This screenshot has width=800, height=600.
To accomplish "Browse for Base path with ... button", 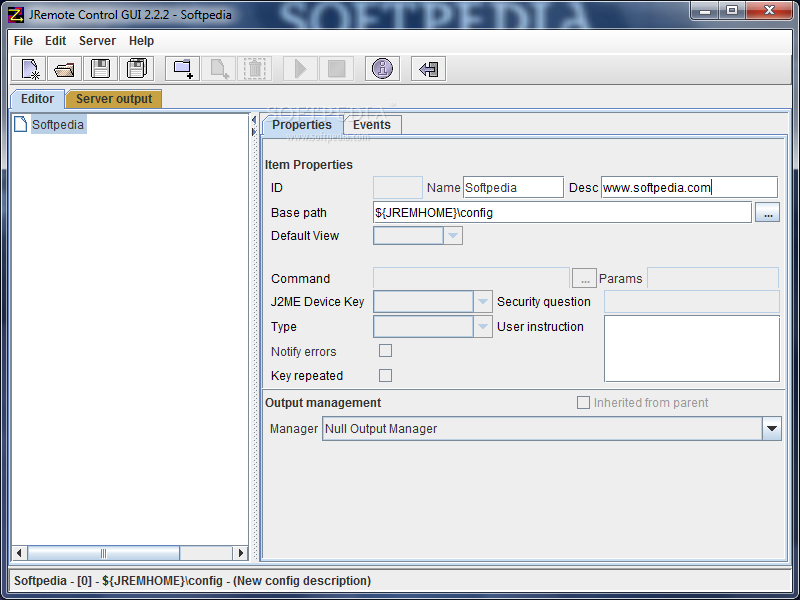I will (x=768, y=212).
